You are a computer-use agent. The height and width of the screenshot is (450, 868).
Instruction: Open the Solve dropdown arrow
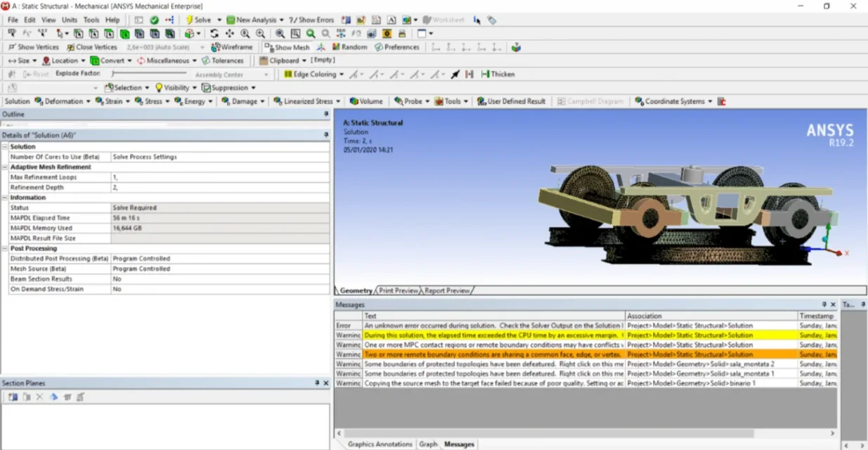pyautogui.click(x=219, y=20)
